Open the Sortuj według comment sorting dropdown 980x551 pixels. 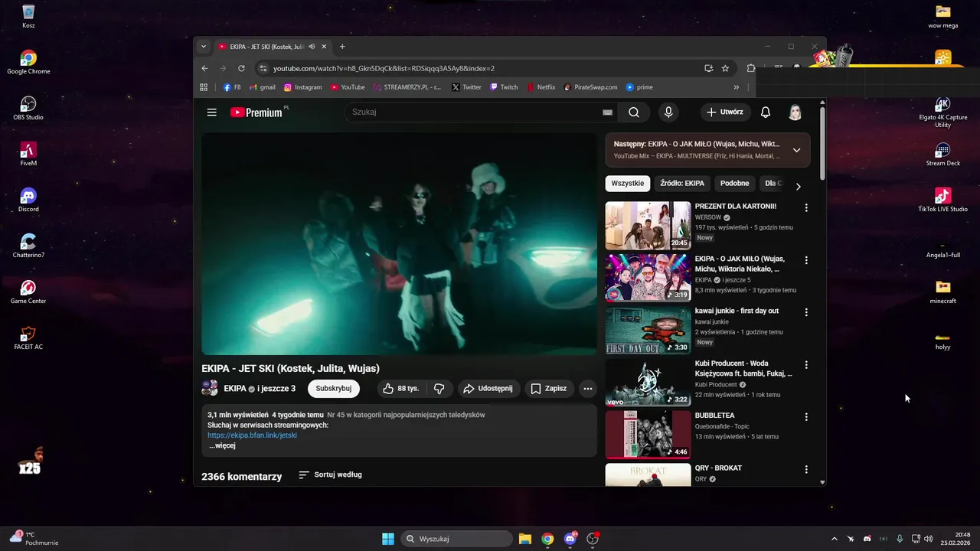330,475
